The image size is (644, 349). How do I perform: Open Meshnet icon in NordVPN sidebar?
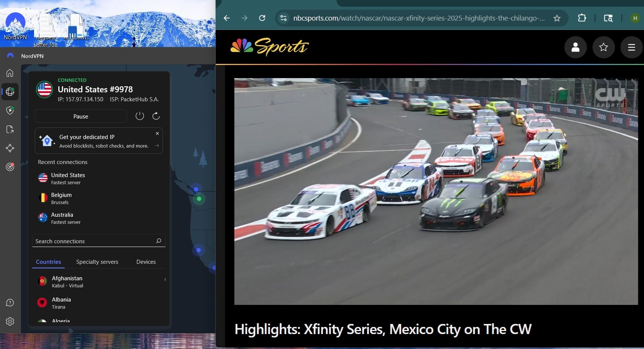[10, 148]
